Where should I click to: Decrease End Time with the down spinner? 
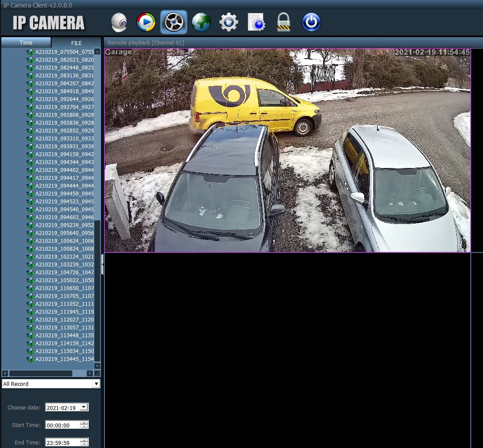tap(84, 444)
